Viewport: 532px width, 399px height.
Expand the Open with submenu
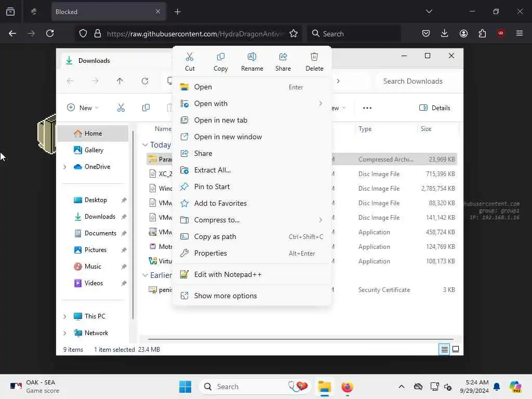coord(252,103)
